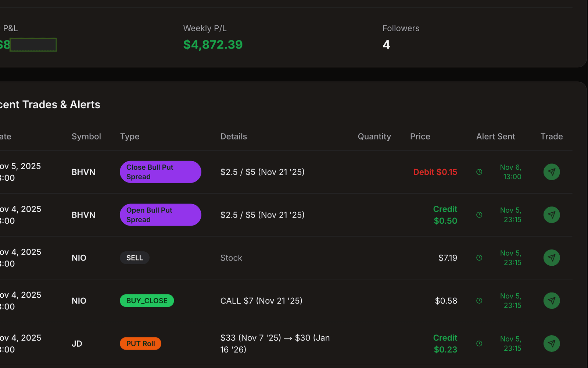Click clock icon in NIO BUY_CLOSE row
Screen dimensions: 588x368
pos(479,301)
